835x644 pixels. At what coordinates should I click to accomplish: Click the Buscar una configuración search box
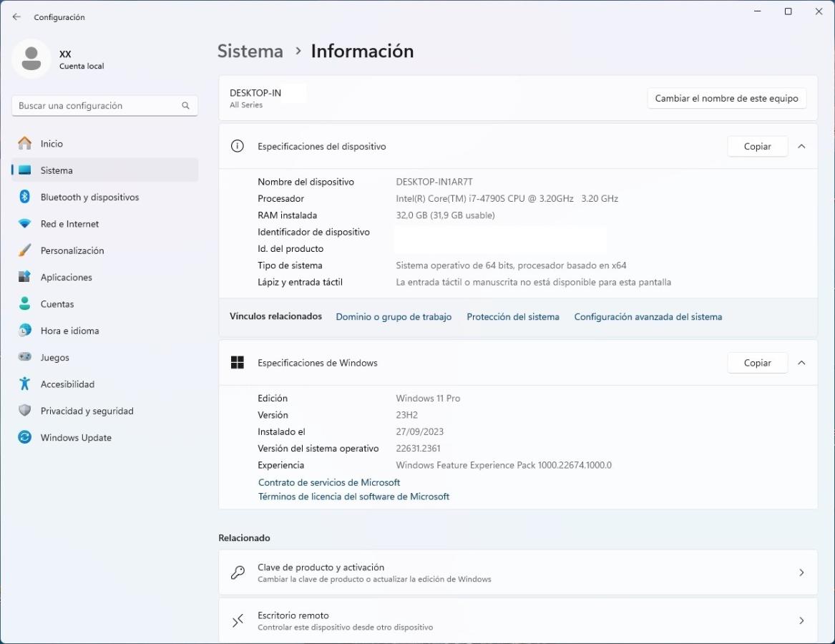tap(97, 106)
